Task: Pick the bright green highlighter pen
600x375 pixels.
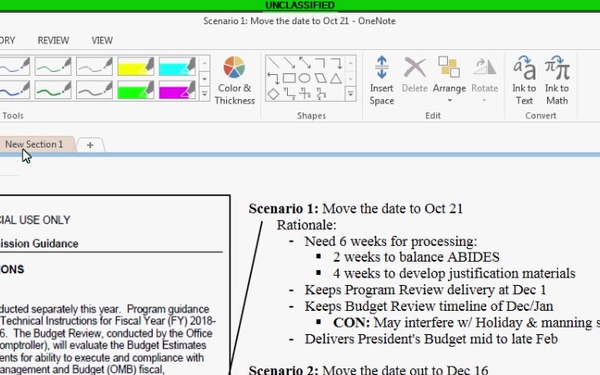Action: 135,90
